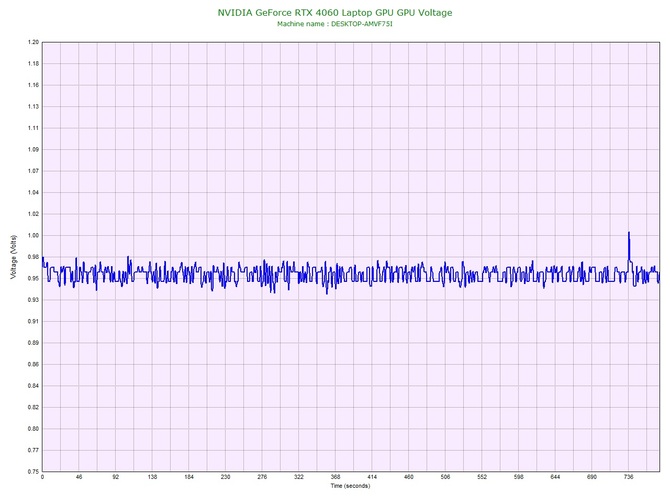This screenshot has width=670, height=503.
Task: Click the 0.84 y-axis tick label
Action: point(33,386)
